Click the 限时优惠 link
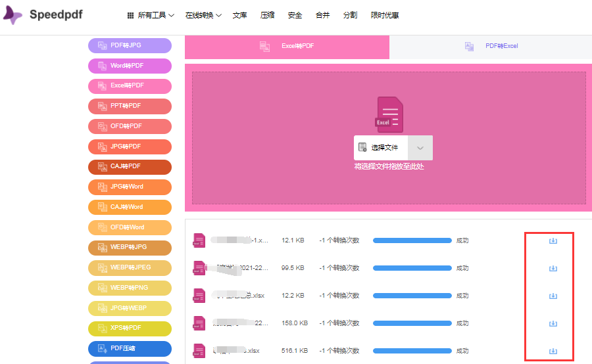Viewport: 592px width, 364px height. click(385, 15)
